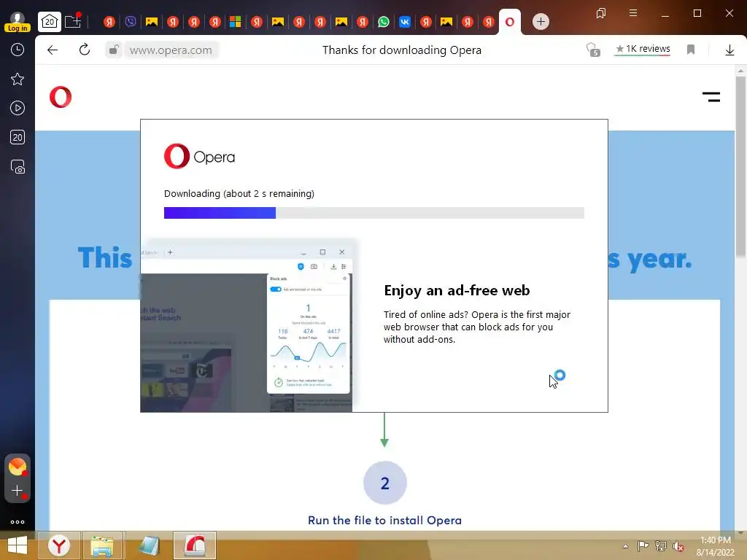Open File Explorer from the taskbar
747x560 pixels.
102,545
